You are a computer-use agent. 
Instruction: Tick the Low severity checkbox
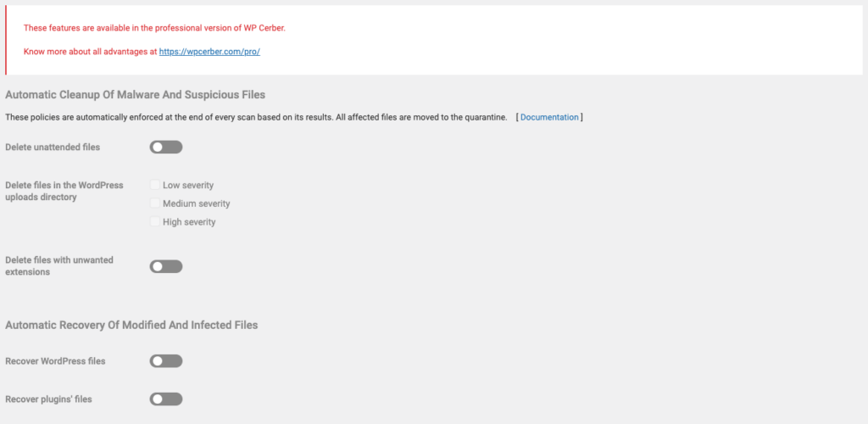[x=155, y=185]
